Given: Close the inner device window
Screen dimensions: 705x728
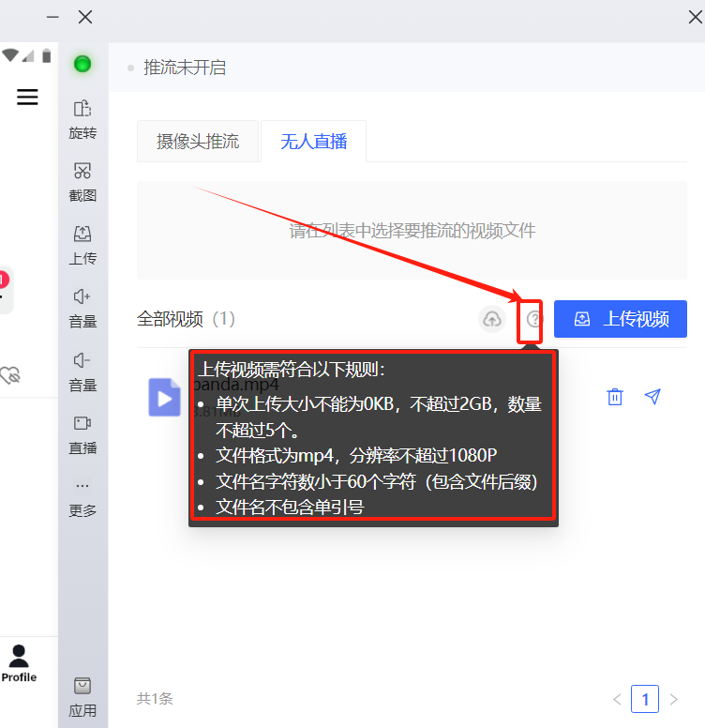Looking at the screenshot, I should point(85,17).
